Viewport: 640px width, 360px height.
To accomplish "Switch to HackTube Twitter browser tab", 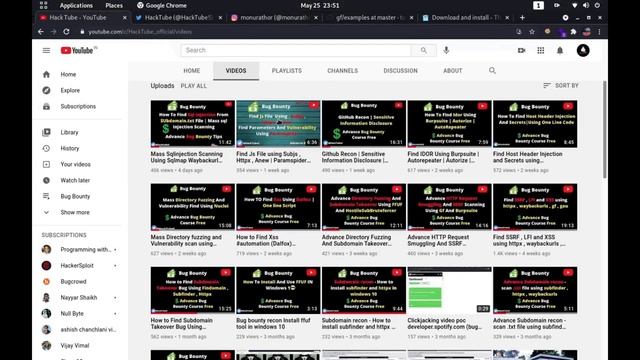I will [x=179, y=18].
